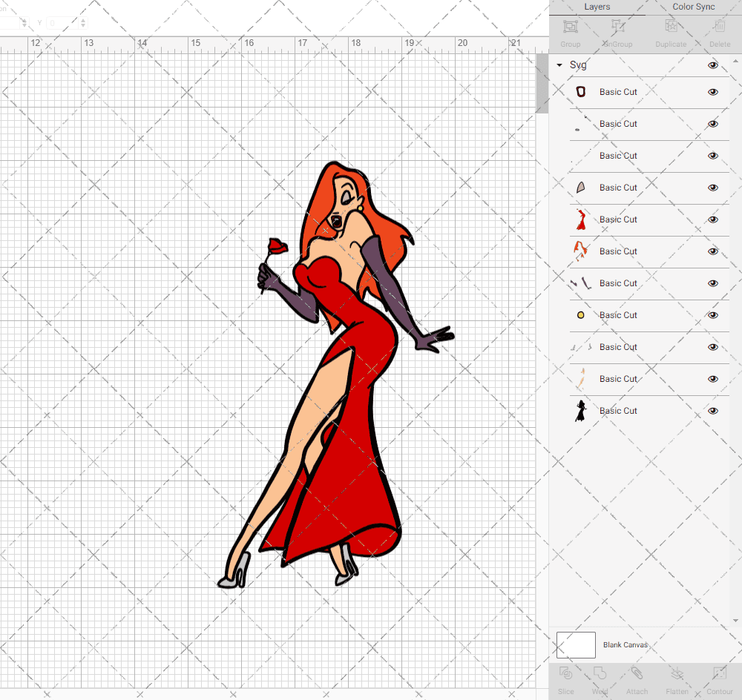Viewport: 742px width, 700px height.
Task: Decrease the Y value with the down stepper
Action: pos(83,26)
